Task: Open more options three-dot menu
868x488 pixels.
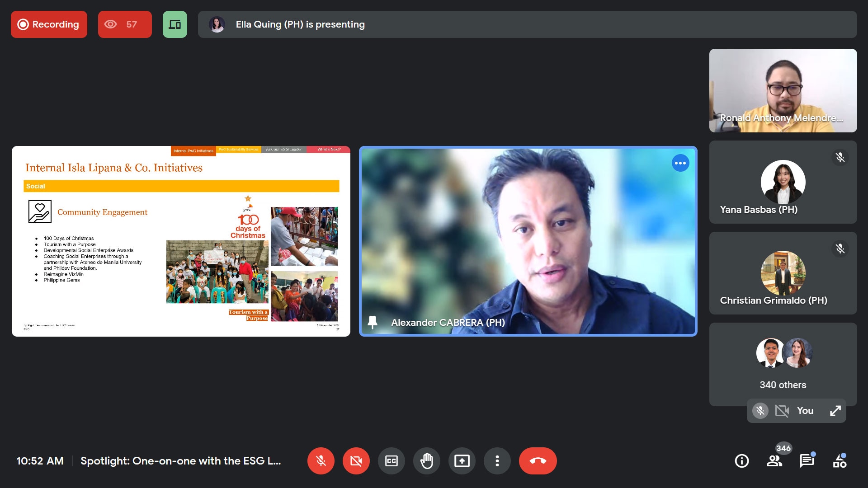Action: [x=497, y=461]
